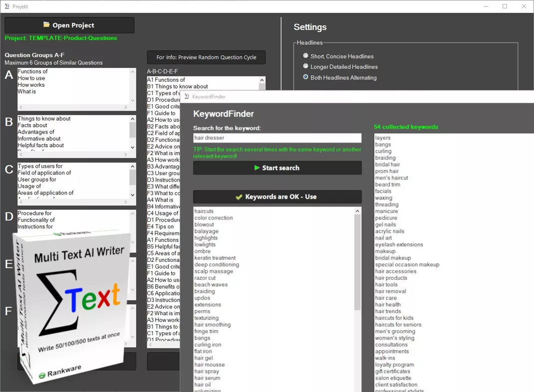Click the KeywordFinder window sigma icon
534x392 pixels.
[187, 97]
